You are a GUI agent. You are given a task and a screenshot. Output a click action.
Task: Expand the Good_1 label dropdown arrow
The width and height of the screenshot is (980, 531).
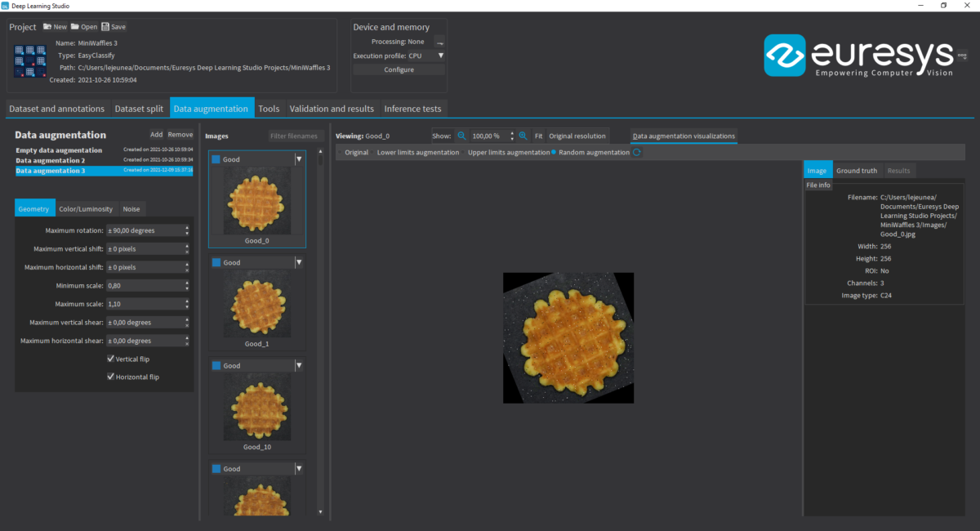[x=299, y=262]
